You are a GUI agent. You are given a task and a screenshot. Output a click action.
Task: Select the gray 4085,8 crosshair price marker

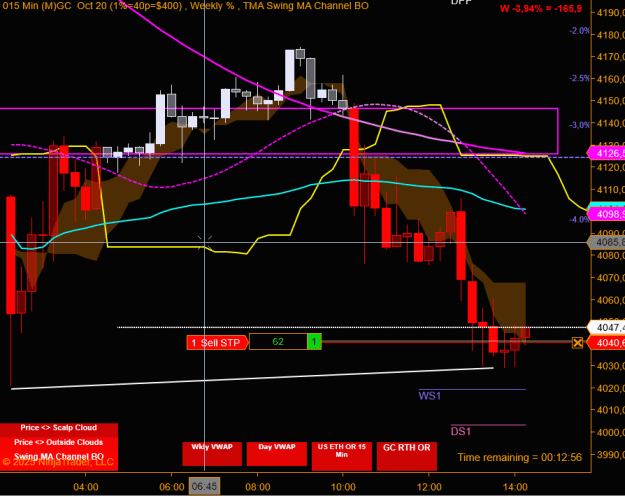click(606, 242)
